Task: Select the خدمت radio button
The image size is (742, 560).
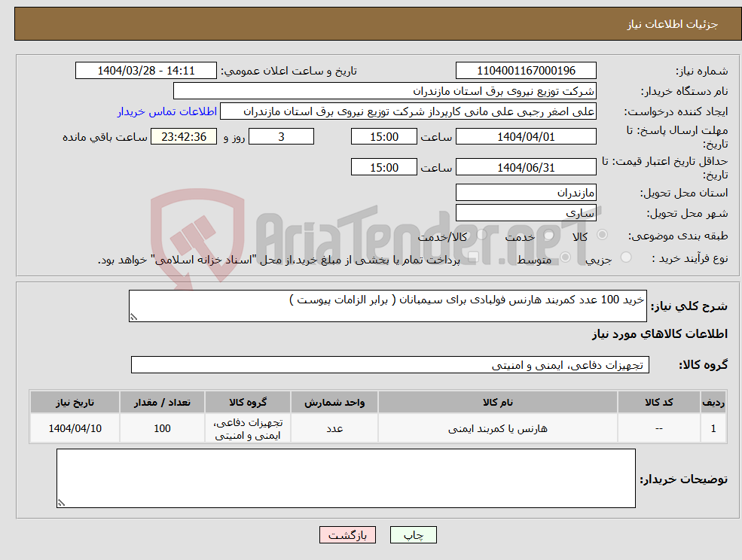Action: click(548, 235)
